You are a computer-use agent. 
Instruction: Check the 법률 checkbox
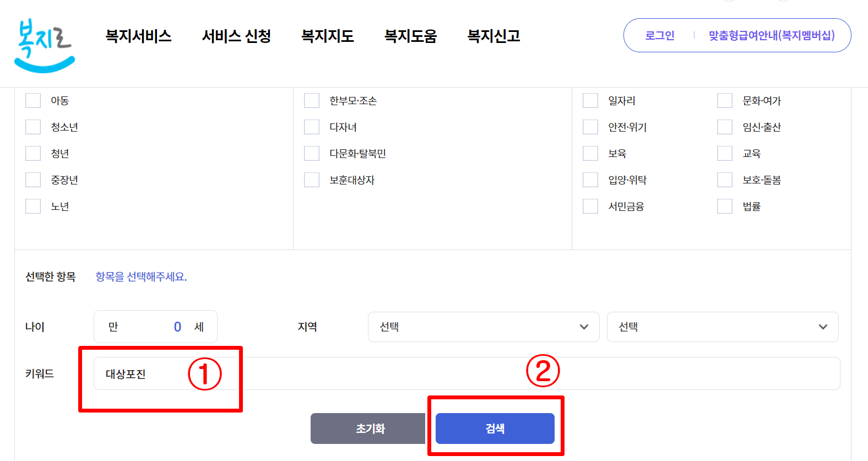pos(724,205)
